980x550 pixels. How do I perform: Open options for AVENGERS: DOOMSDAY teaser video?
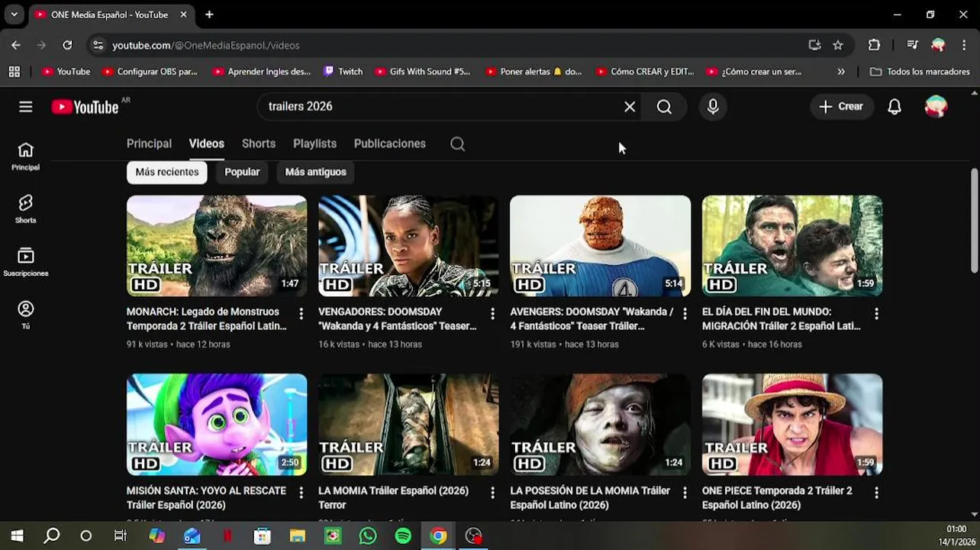[x=685, y=313]
